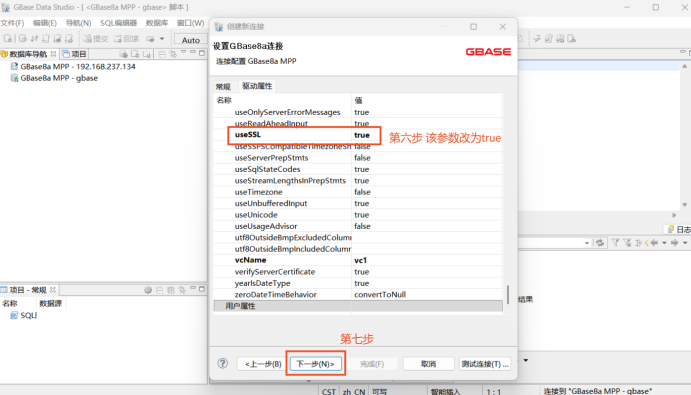Viewport: 691px width, 395px height.
Task: Open the filter combo box dropdown in log bar
Action: coord(587,243)
